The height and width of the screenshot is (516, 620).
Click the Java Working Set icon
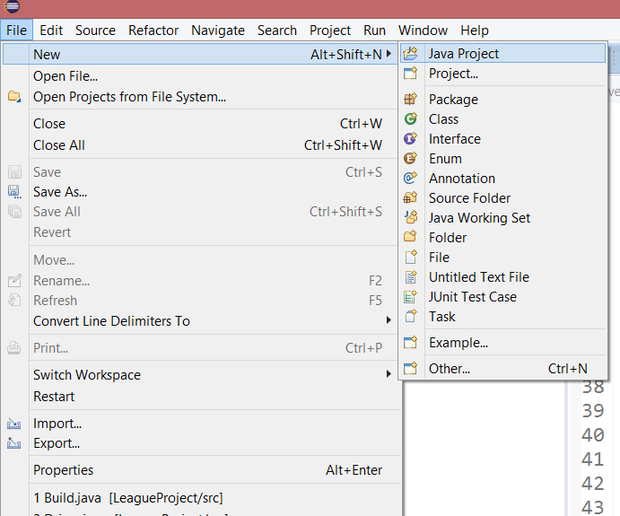410,218
